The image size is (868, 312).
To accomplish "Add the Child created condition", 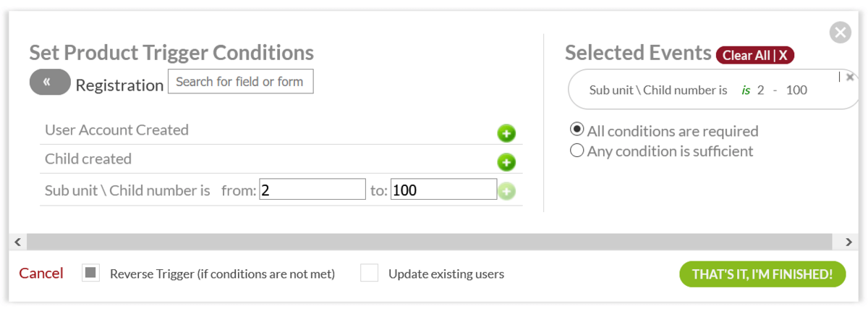I will (x=506, y=163).
